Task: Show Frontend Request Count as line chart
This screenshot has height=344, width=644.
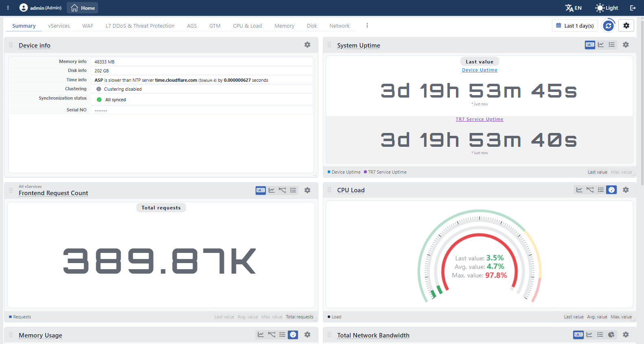Action: tap(272, 190)
